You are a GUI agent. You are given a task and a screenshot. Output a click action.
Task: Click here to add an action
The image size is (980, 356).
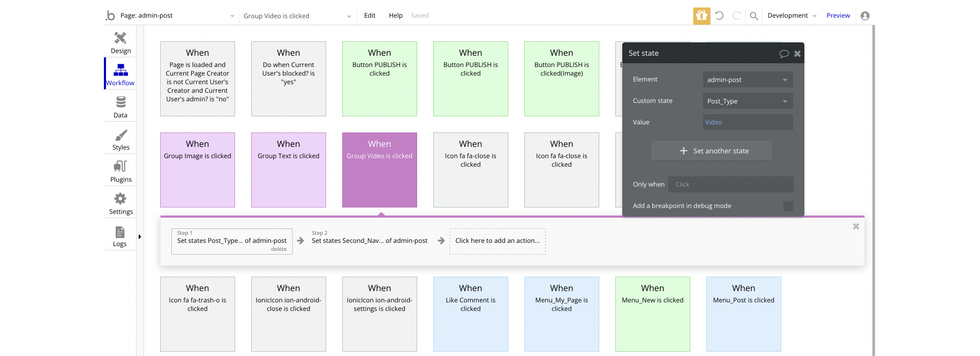[497, 241]
